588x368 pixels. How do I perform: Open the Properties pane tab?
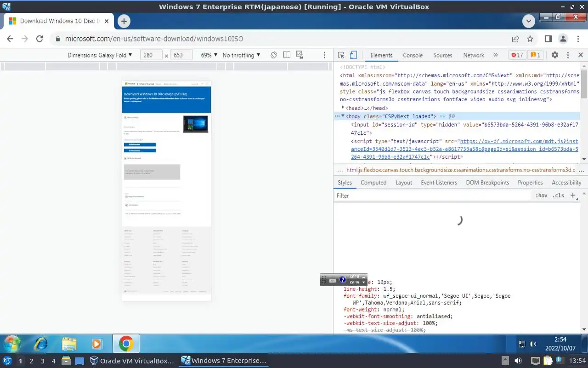530,183
